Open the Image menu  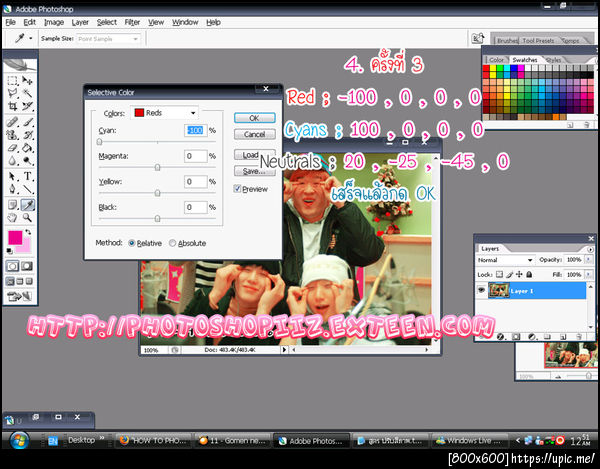[54, 22]
